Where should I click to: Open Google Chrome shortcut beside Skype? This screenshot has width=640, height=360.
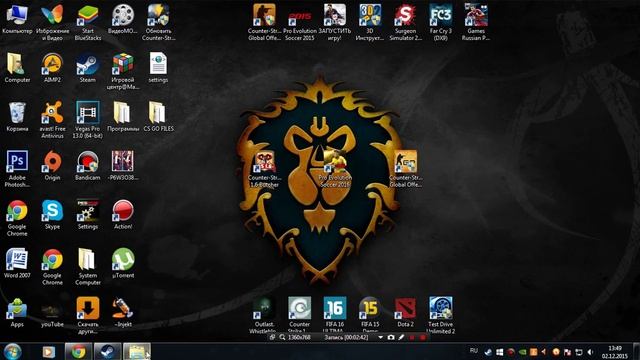17,218
